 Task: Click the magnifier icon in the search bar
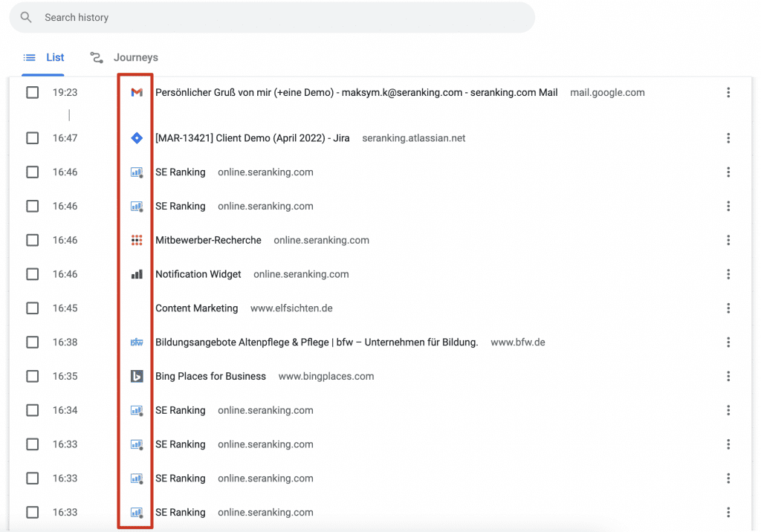click(x=27, y=17)
